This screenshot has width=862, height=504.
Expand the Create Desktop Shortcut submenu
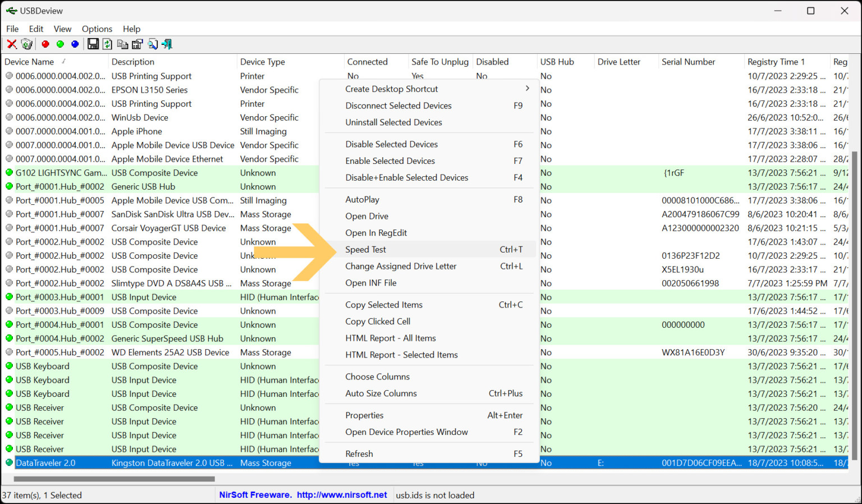click(391, 89)
